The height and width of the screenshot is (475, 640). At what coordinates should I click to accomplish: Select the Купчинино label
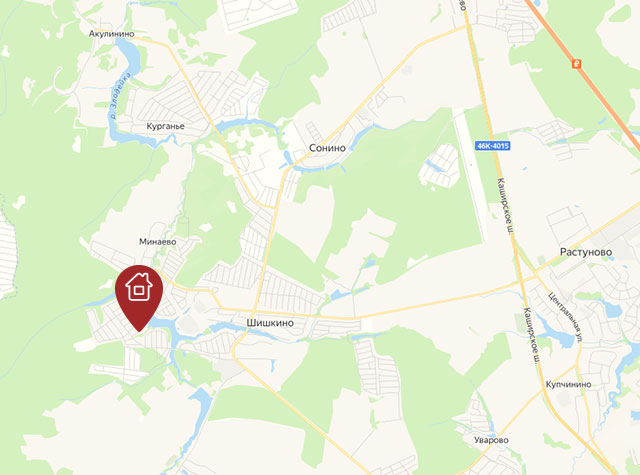coord(568,384)
